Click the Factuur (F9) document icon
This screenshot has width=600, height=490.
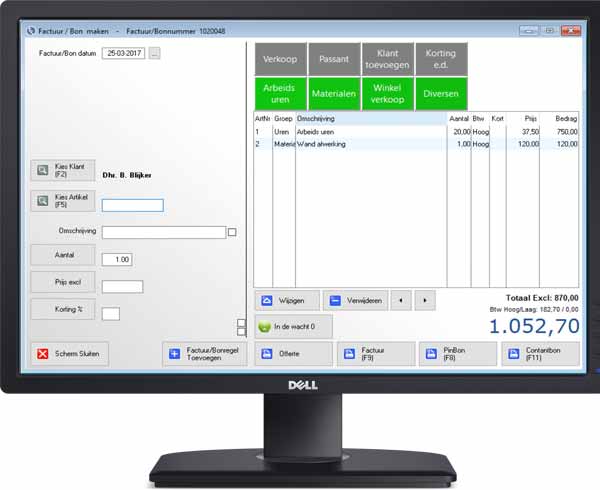[x=349, y=354]
